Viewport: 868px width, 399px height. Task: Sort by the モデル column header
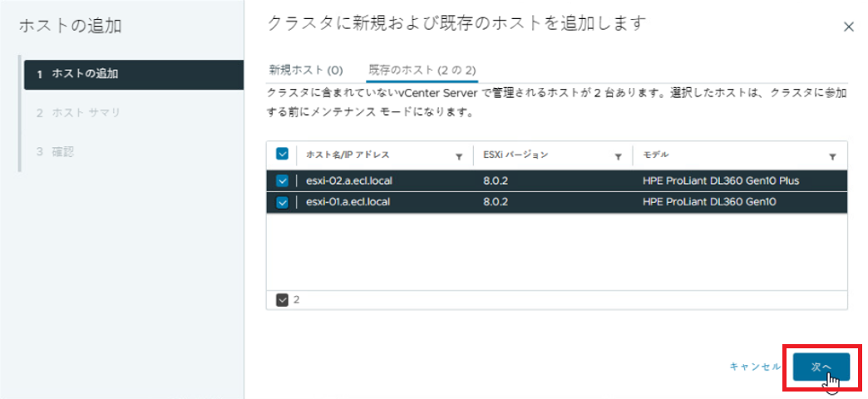coord(655,155)
